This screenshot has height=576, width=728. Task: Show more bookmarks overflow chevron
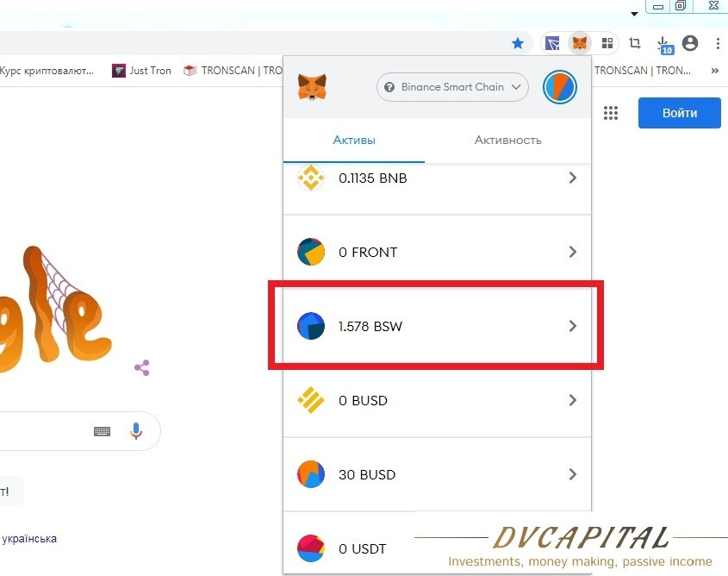click(714, 71)
